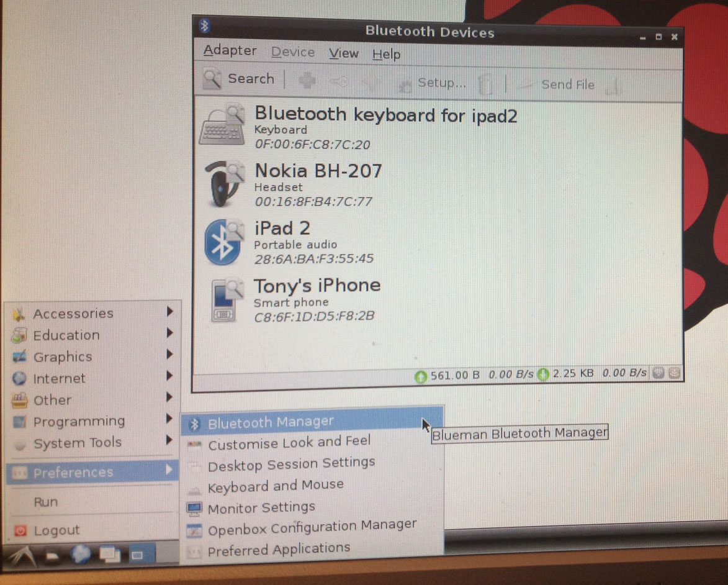Image resolution: width=728 pixels, height=585 pixels.
Task: Click the LXDE start menu icon
Action: point(20,555)
